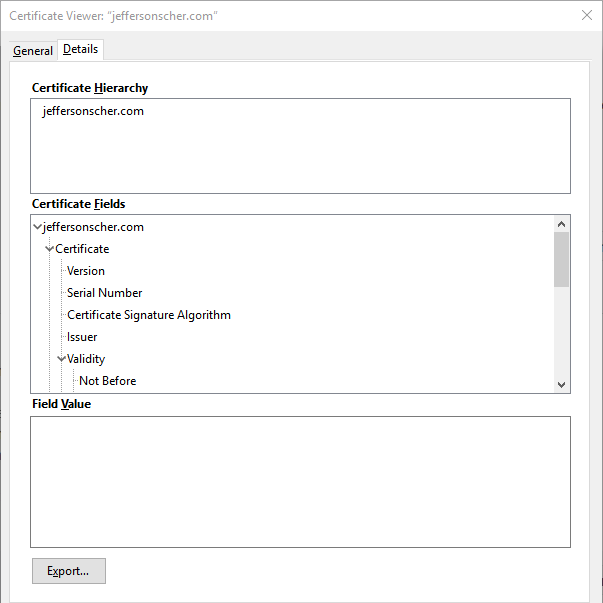Switch to the General tab
The image size is (603, 603).
pyautogui.click(x=33, y=51)
